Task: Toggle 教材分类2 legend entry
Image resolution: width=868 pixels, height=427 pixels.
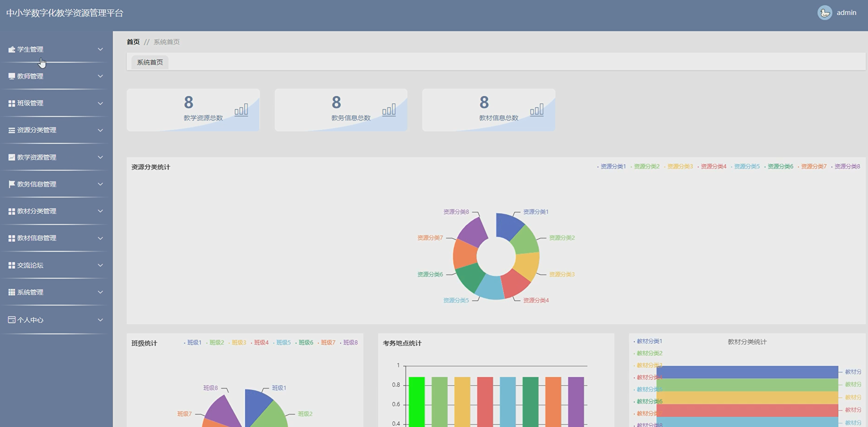Action: click(x=648, y=353)
